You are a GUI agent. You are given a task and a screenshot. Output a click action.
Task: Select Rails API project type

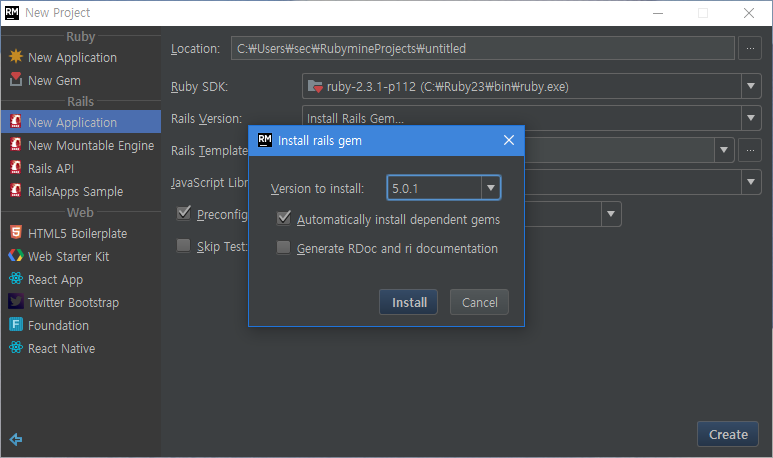pyautogui.click(x=81, y=168)
